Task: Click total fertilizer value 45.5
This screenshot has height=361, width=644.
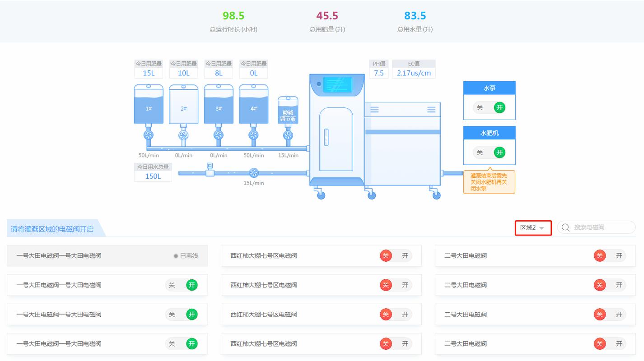Action: (x=327, y=16)
